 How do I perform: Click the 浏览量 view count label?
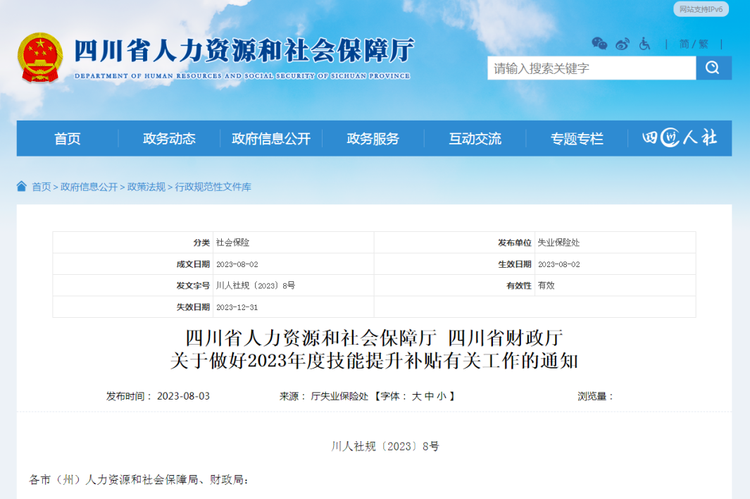pyautogui.click(x=595, y=396)
